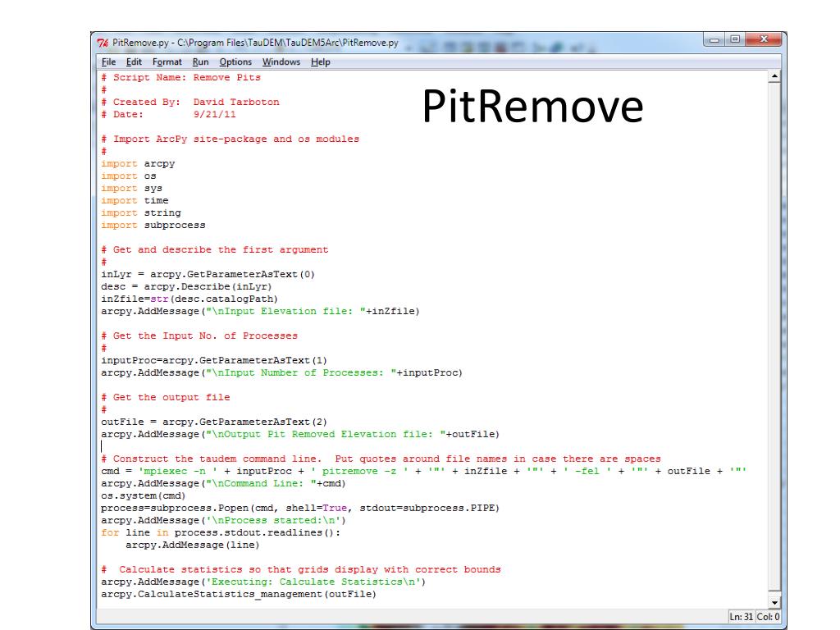Screen dimensions: 840x630
Task: Click the '# Get the output file' comment
Action: click(166, 398)
